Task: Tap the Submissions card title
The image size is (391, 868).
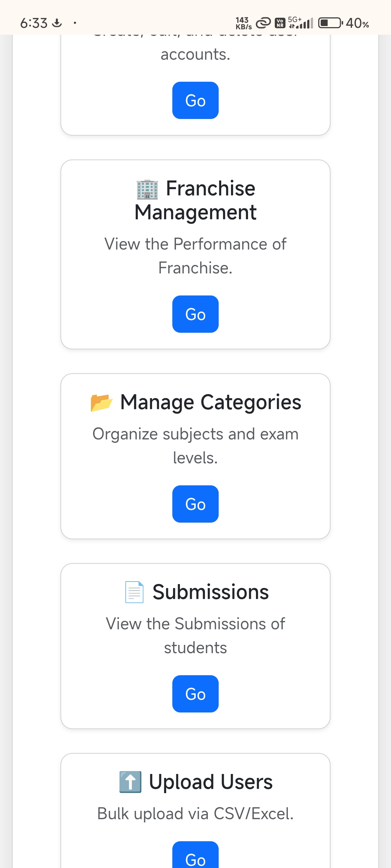Action: point(211,592)
